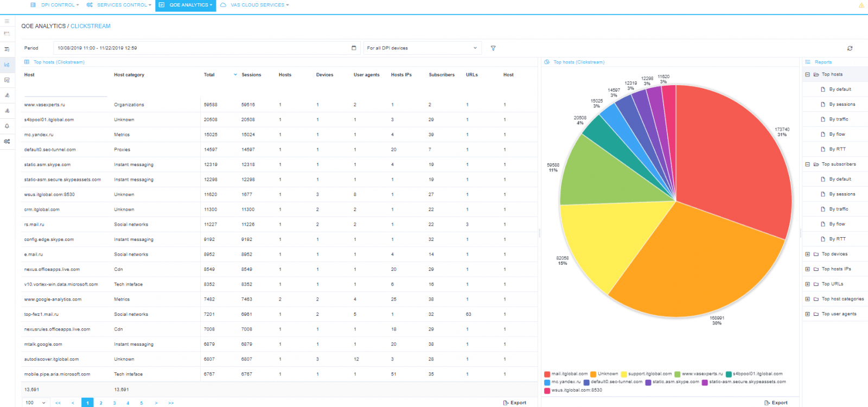Click the warning triangle icon top right

(861, 5)
